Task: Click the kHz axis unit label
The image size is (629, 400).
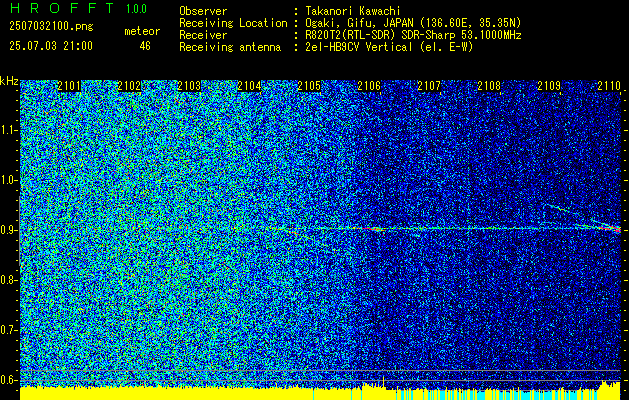Action: click(9, 82)
